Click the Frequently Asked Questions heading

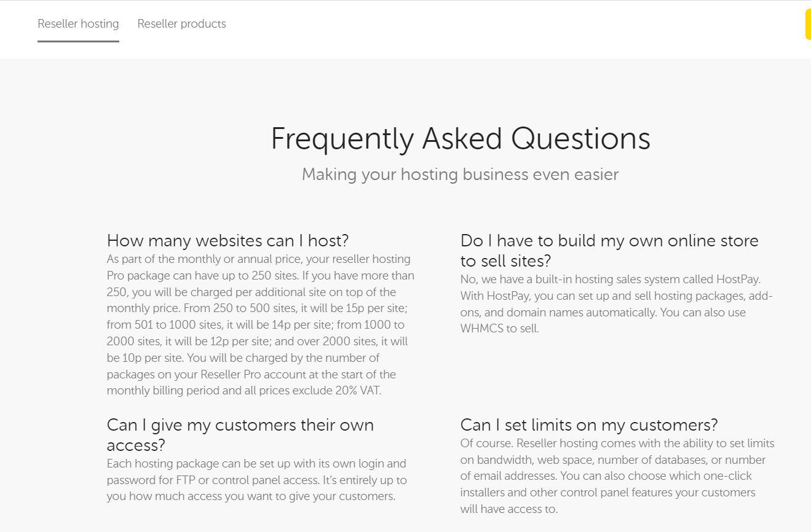point(461,138)
